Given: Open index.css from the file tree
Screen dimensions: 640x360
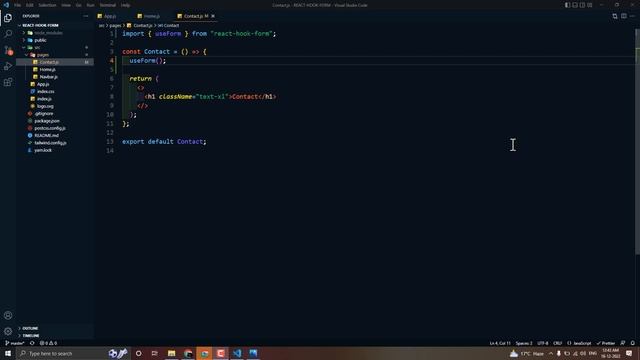Looking at the screenshot, I should pos(45,91).
